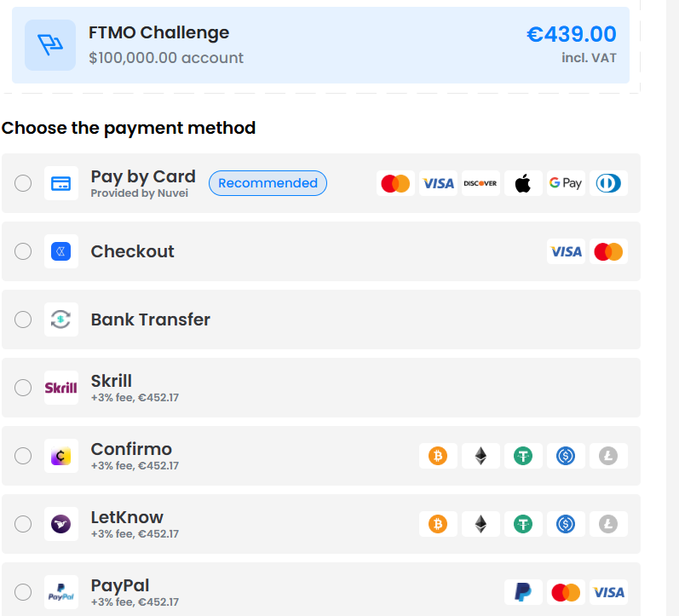Choose the Bank Transfer radio option
Screen dimensions: 679x616
(23, 320)
